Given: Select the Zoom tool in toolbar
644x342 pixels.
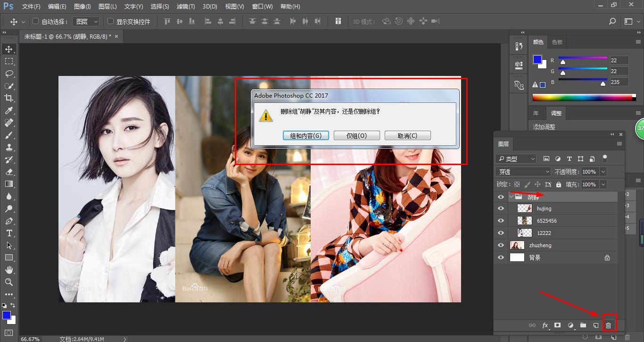Looking at the screenshot, I should [9, 282].
